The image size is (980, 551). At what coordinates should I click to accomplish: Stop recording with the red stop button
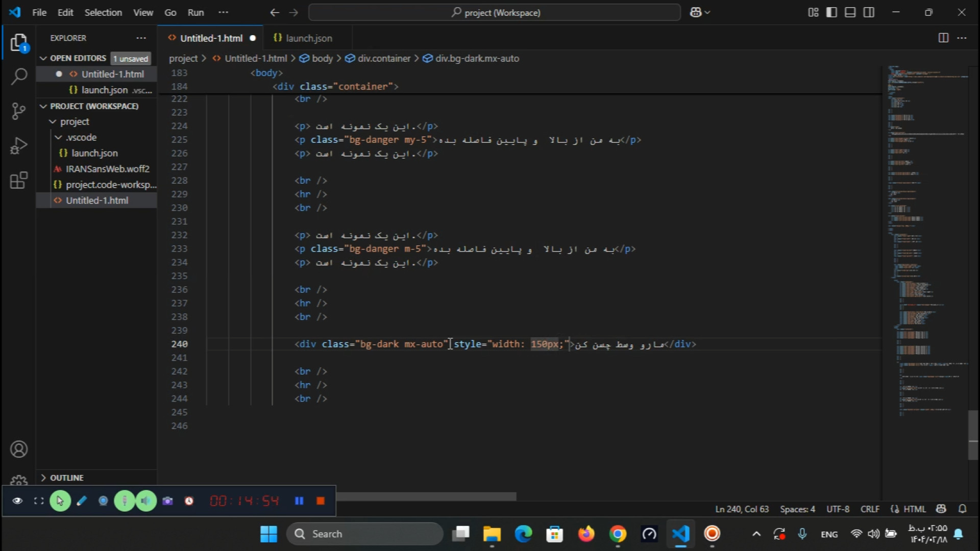point(321,501)
